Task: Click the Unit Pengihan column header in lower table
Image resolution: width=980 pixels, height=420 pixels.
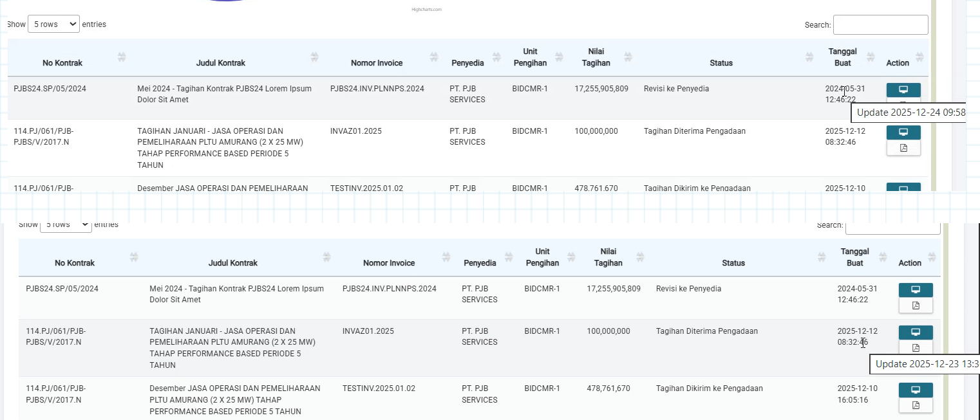Action: [542, 257]
